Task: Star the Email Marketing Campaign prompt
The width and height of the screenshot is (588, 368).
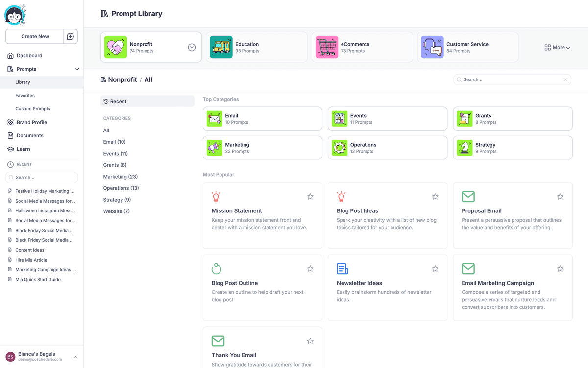Action: coord(560,268)
